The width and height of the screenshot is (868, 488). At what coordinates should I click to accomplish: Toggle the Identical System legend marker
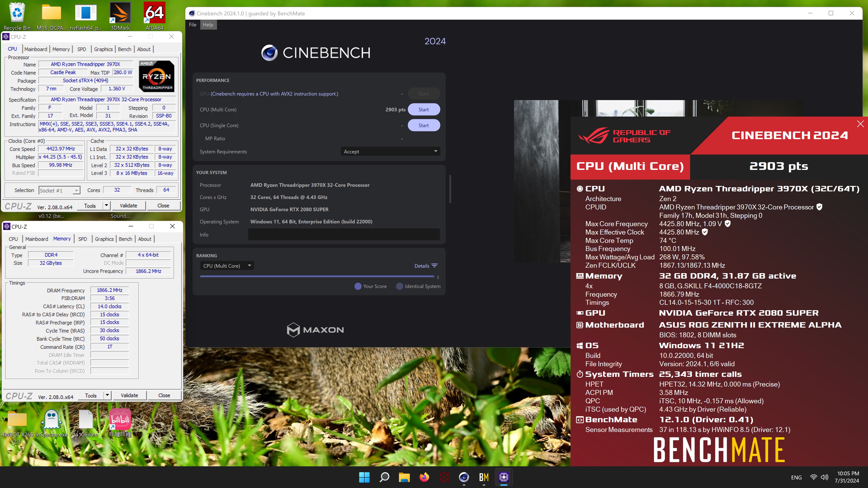[x=400, y=286]
